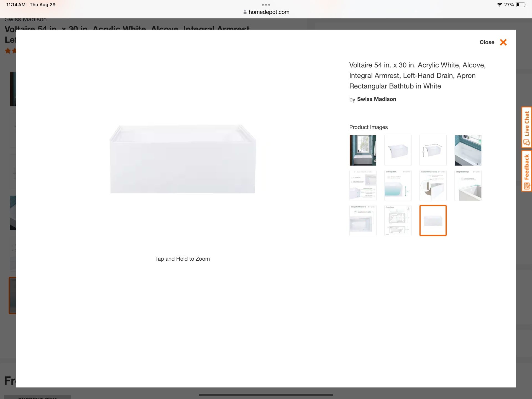Tap the homedepot.com address bar

pos(266,12)
